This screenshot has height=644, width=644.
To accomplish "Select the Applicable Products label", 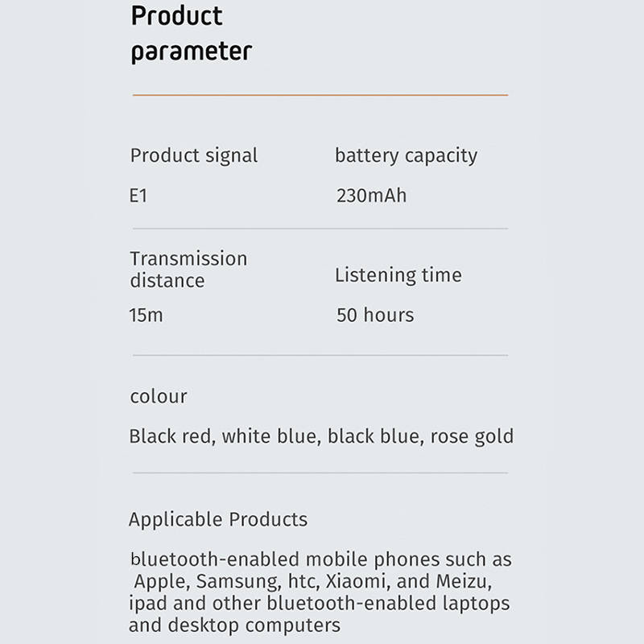I will tap(218, 519).
